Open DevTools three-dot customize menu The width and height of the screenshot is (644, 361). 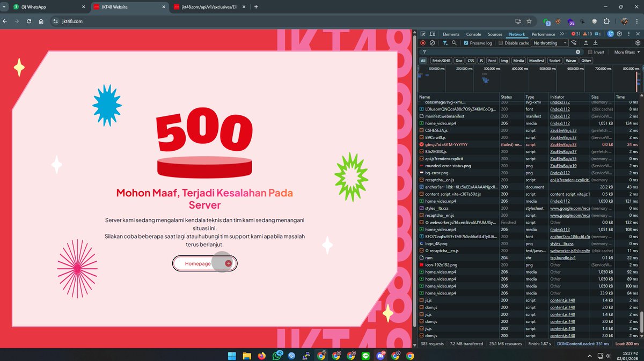[x=629, y=34]
